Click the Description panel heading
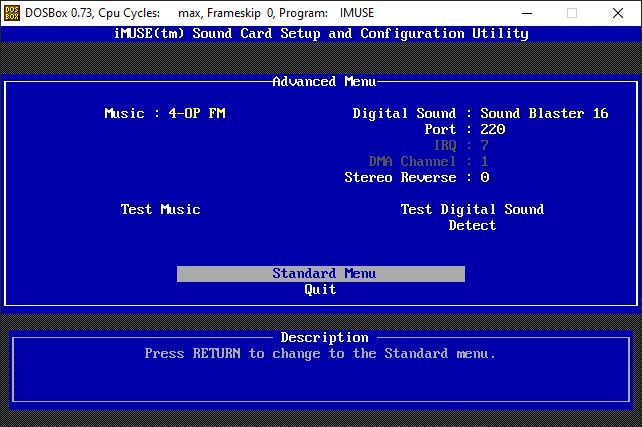The height and width of the screenshot is (427, 642). coord(324,337)
